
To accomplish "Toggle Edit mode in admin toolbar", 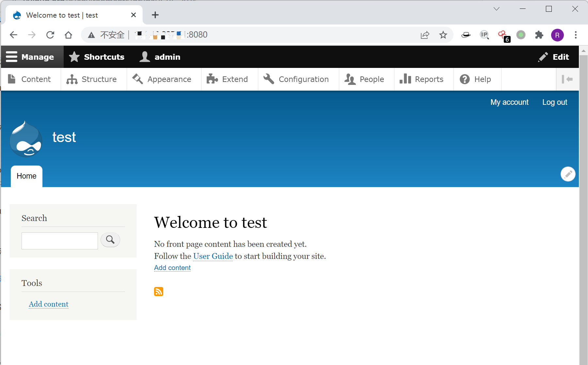I will point(554,57).
